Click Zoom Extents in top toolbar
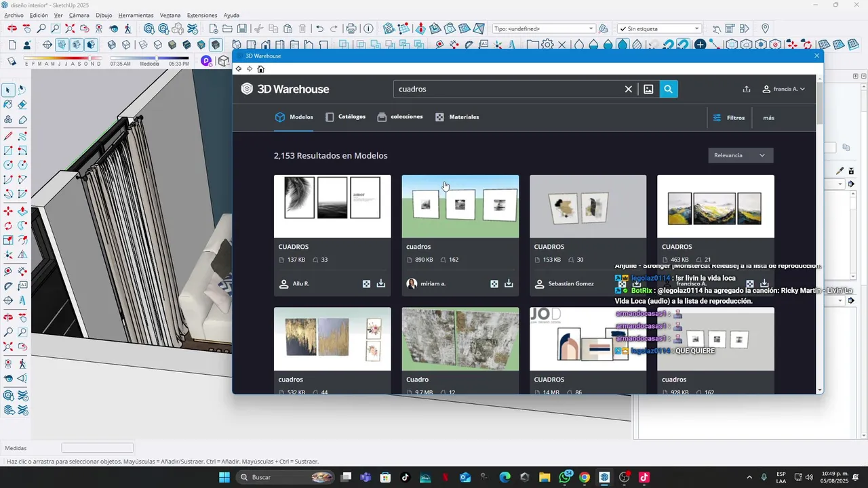The height and width of the screenshot is (488, 868). [70, 28]
